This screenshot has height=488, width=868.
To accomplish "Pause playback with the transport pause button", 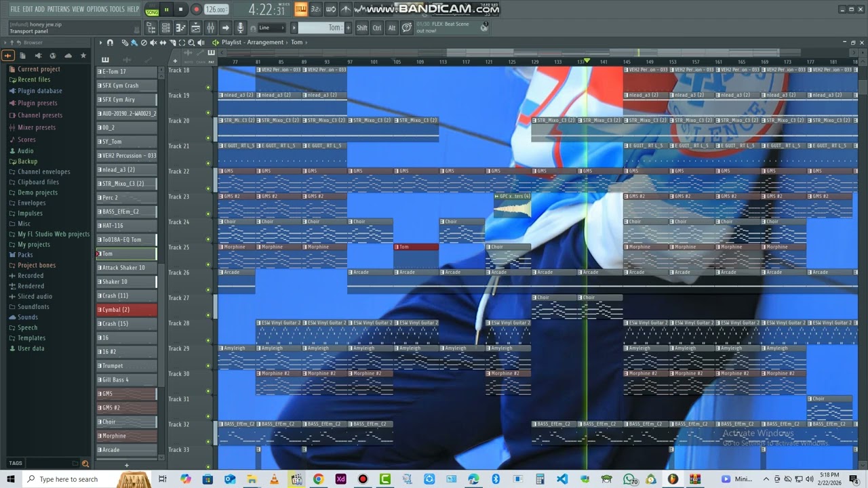I will tap(166, 9).
